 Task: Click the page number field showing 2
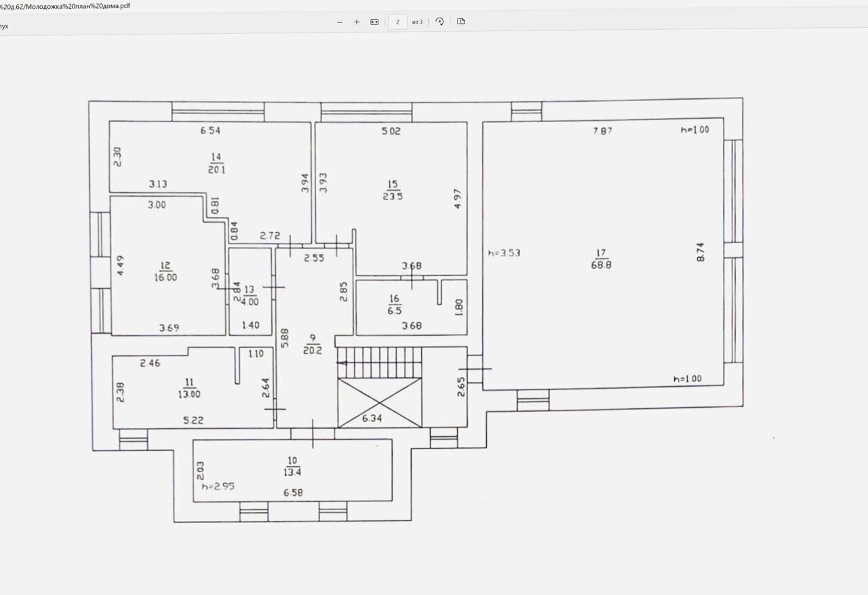click(397, 22)
